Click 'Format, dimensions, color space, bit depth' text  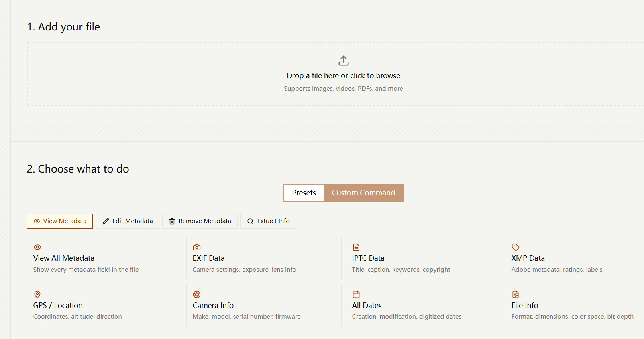573,317
